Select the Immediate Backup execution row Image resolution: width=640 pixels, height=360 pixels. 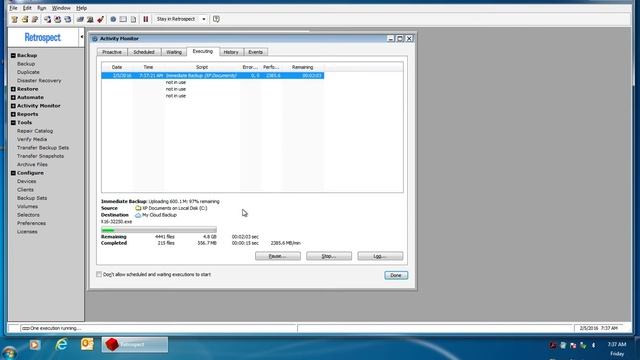tap(213, 76)
